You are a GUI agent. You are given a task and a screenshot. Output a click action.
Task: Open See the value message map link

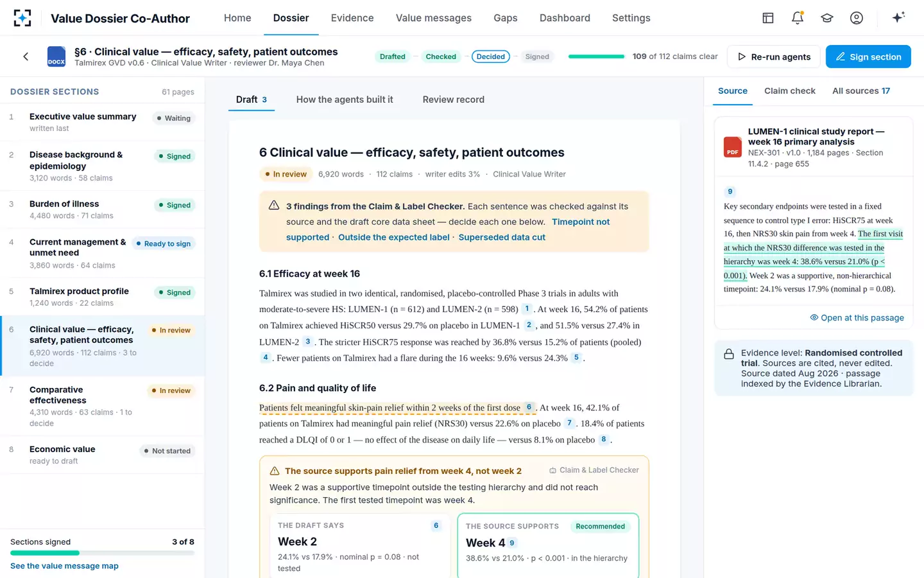[x=64, y=566]
